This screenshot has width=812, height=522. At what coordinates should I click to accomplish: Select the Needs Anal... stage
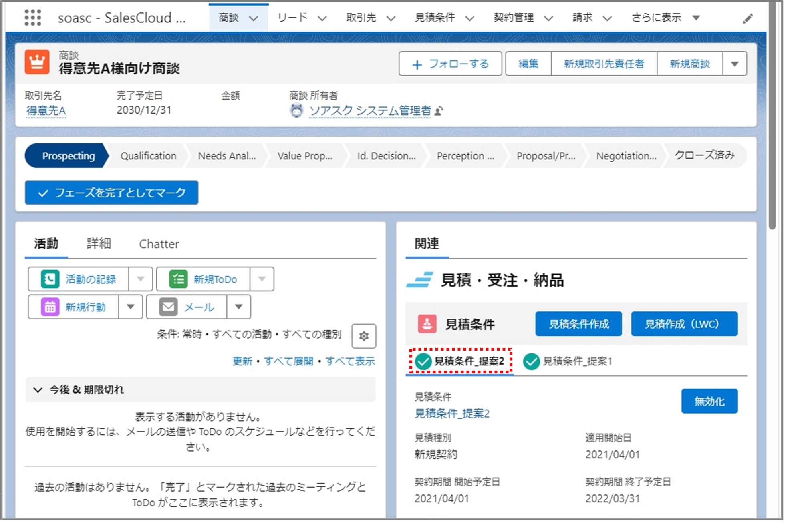[x=227, y=156]
